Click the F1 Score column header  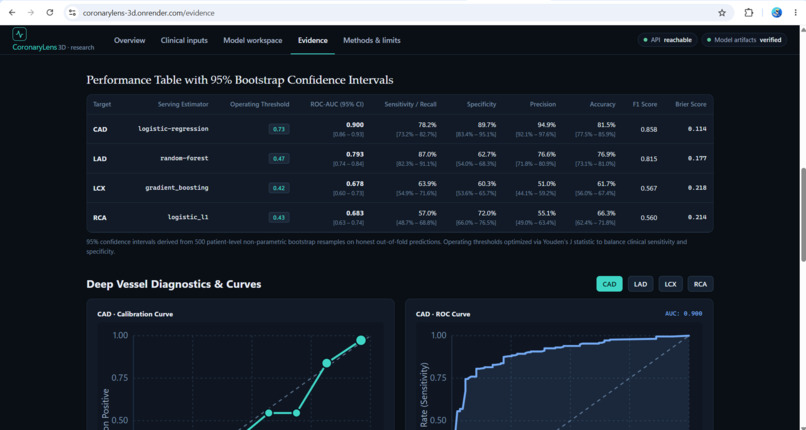click(645, 104)
